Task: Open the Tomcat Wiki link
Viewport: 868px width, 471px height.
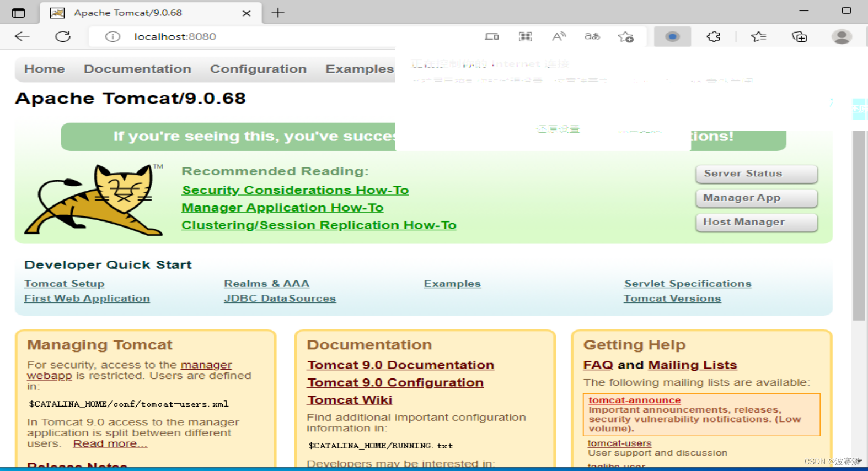Action: point(350,400)
